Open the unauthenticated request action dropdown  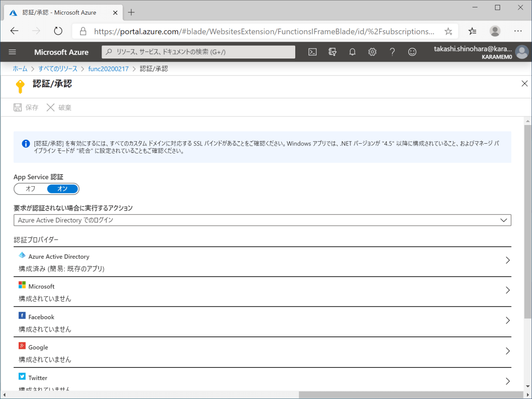point(262,220)
